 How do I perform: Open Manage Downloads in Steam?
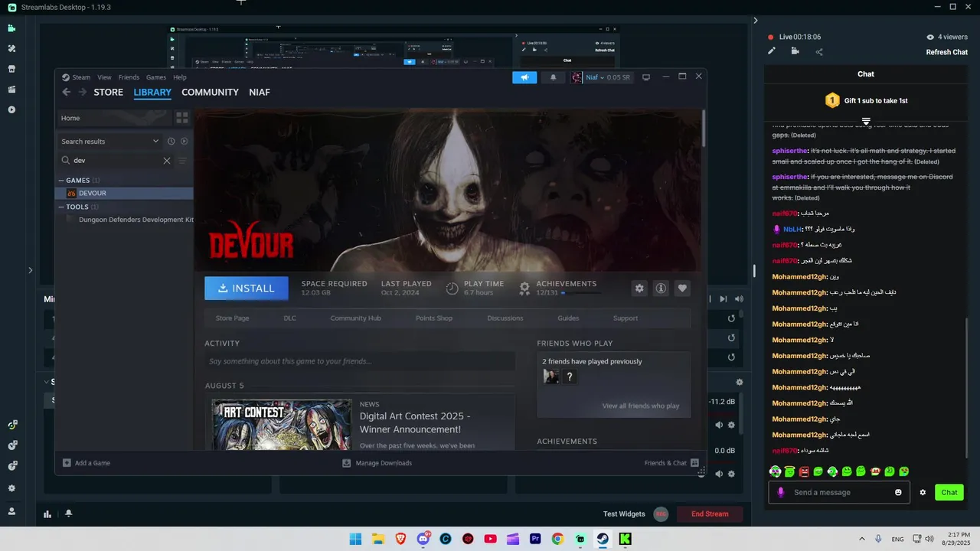click(377, 463)
